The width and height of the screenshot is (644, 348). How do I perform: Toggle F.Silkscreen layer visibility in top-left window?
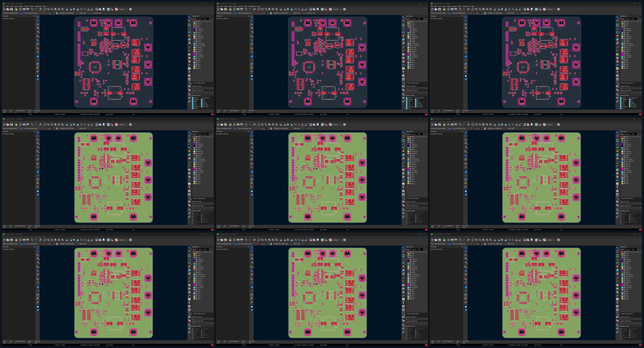(196, 36)
